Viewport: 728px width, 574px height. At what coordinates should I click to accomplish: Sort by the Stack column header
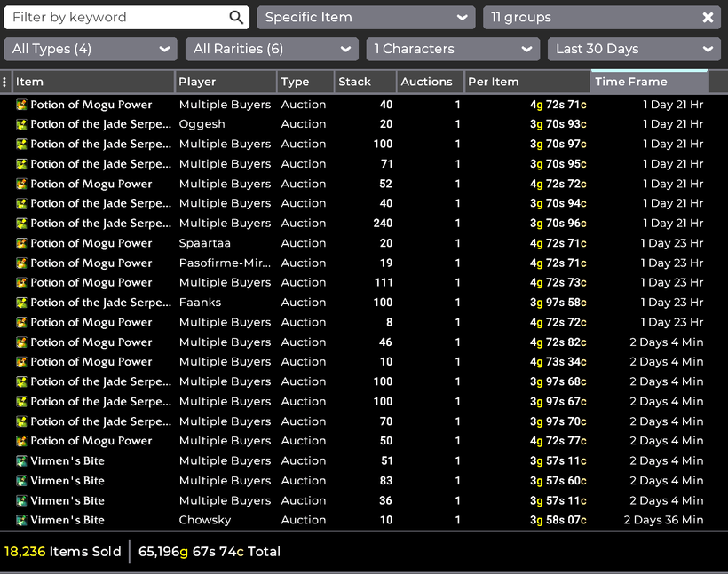[x=364, y=82]
